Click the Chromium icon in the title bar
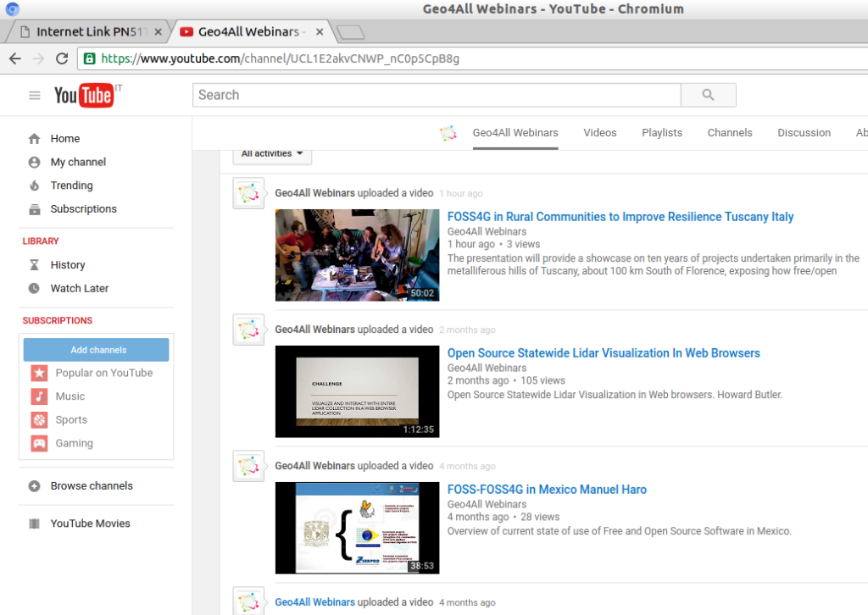 pos(12,8)
